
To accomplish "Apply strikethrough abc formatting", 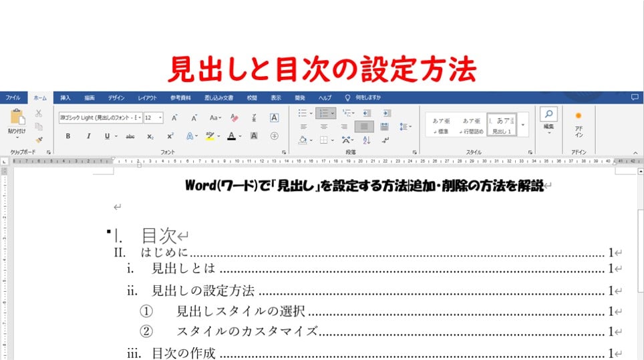I will [x=130, y=136].
